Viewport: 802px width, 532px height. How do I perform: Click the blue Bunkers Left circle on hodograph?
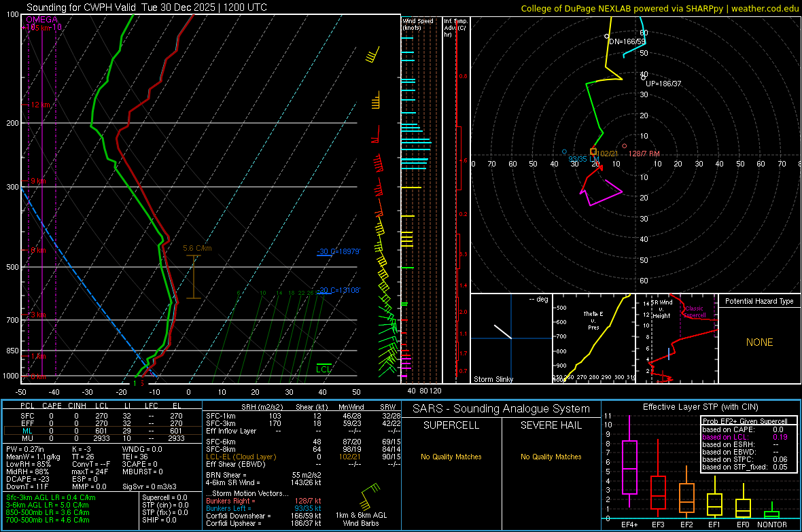coord(564,152)
